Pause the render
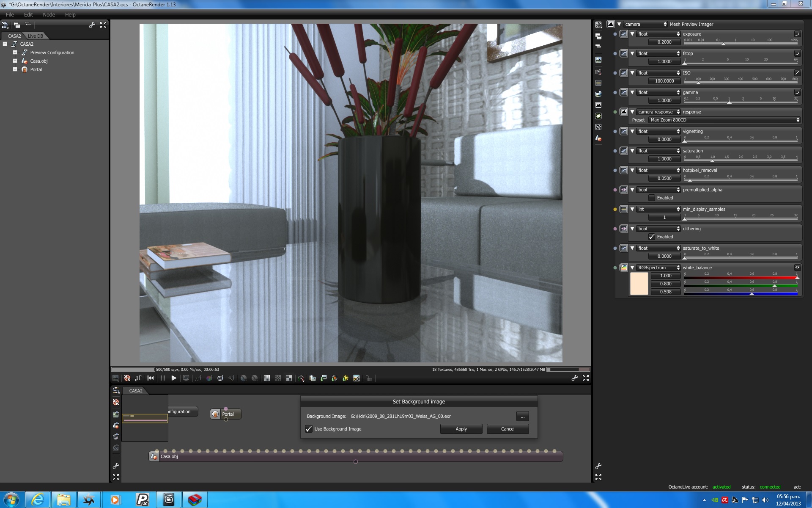Image resolution: width=812 pixels, height=508 pixels. [x=163, y=378]
